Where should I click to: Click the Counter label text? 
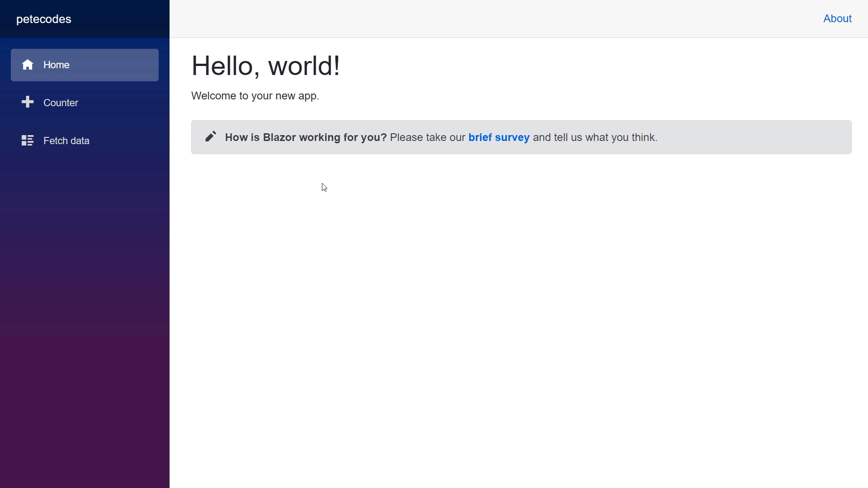(x=61, y=103)
